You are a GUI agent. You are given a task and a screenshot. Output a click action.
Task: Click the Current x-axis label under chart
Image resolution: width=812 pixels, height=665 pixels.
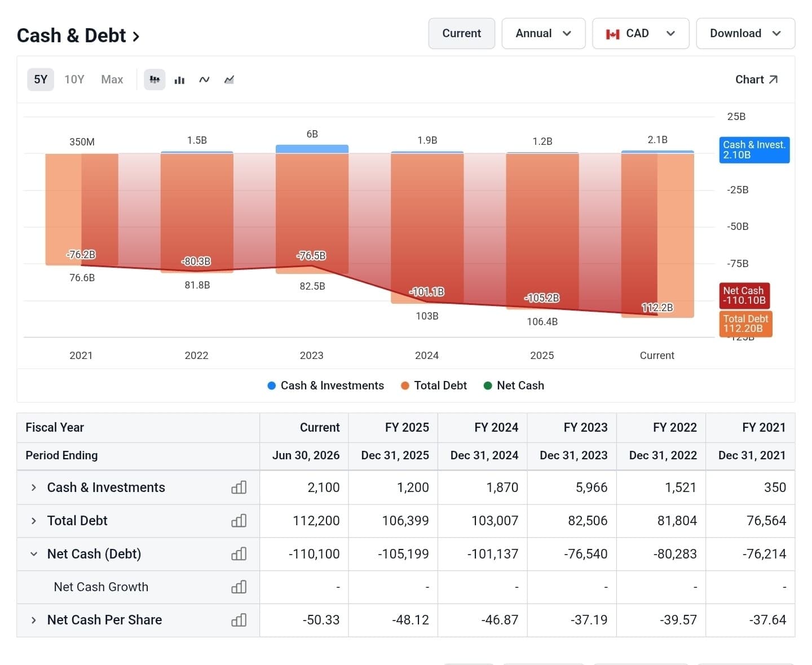[657, 356]
